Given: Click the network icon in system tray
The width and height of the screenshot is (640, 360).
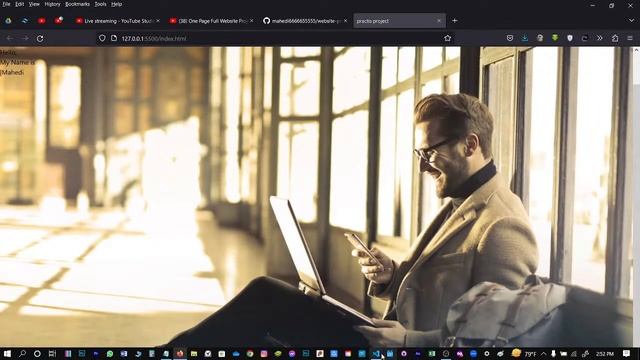Looking at the screenshot, I should [574, 354].
